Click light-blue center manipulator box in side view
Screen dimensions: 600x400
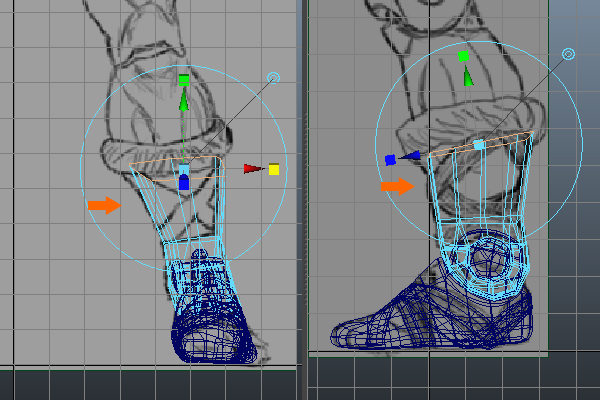(x=479, y=145)
